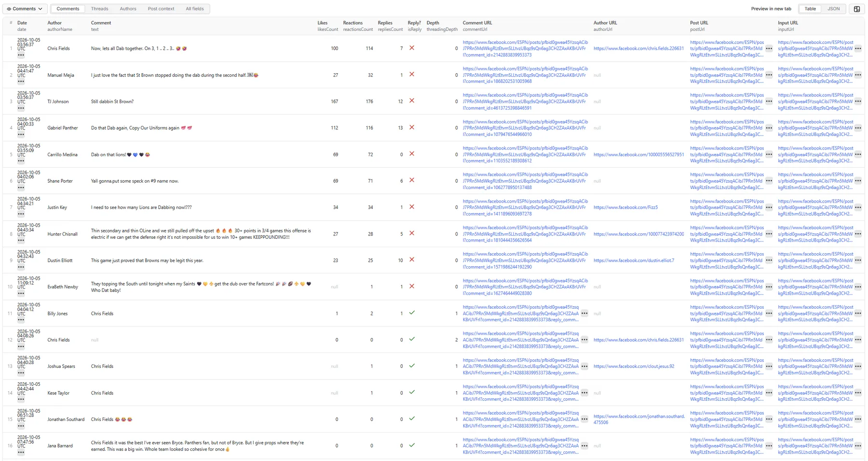Image resolution: width=868 pixels, height=461 pixels.
Task: Click author name EvaBeth Newby
Action: [x=63, y=287]
